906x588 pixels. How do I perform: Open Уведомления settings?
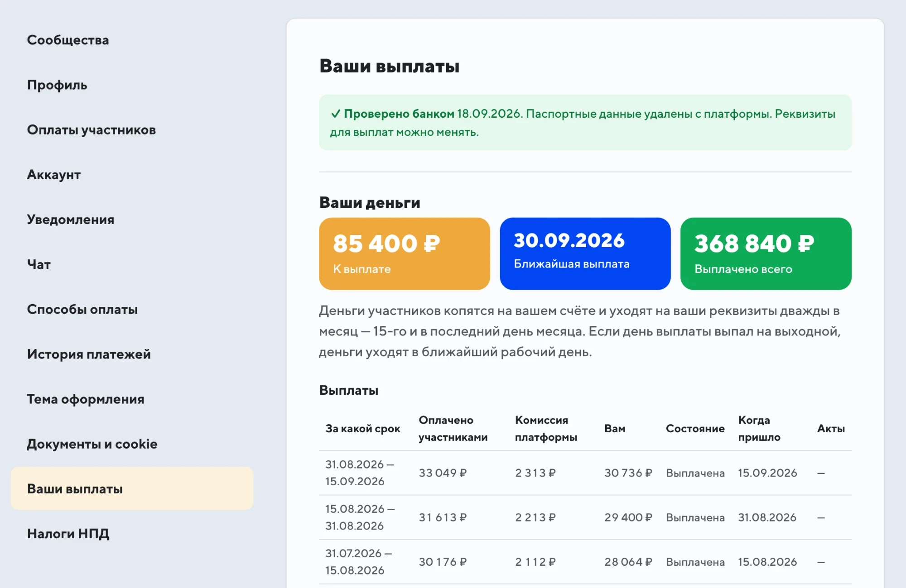71,219
